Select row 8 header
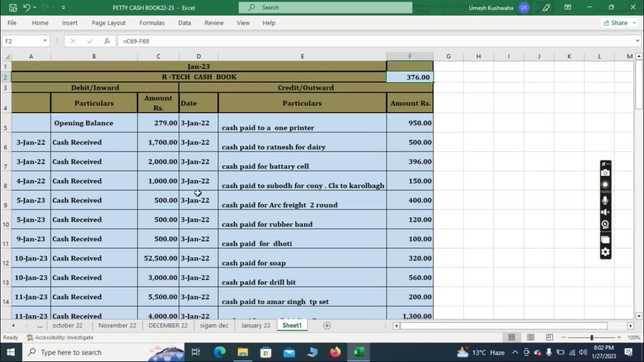The width and height of the screenshot is (644, 362). (x=6, y=181)
